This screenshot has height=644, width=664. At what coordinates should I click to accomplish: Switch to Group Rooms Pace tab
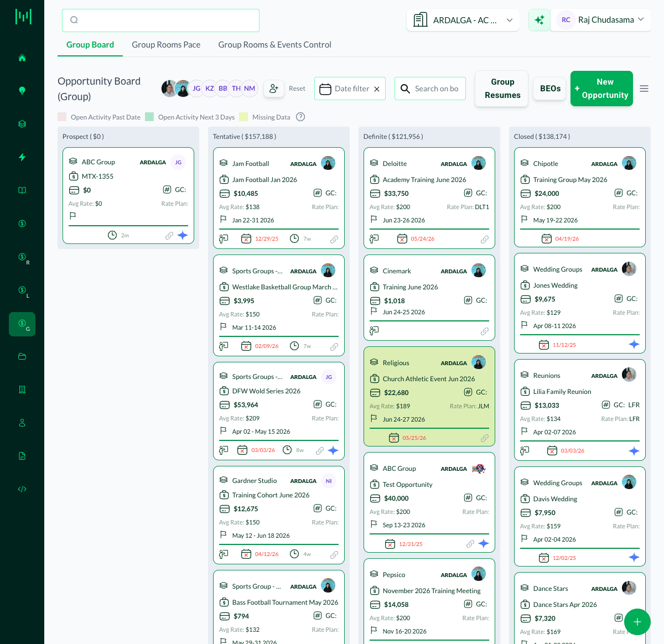[166, 45]
